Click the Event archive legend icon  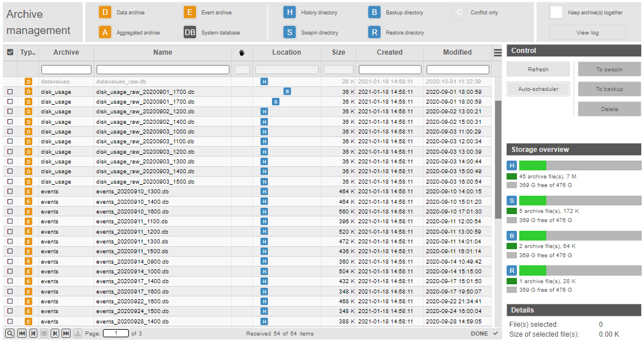point(189,11)
